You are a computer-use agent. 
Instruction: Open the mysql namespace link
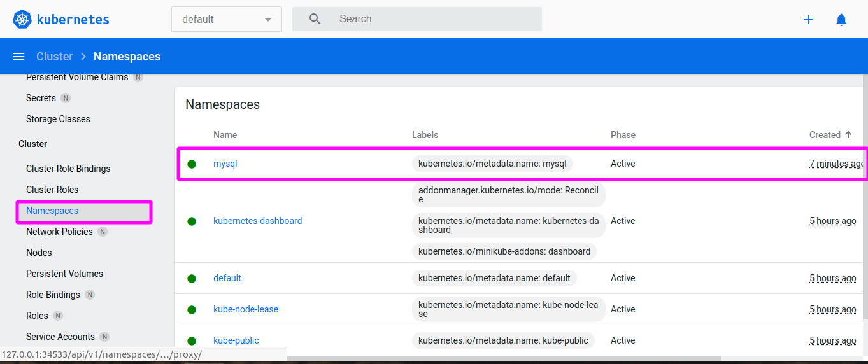(225, 164)
